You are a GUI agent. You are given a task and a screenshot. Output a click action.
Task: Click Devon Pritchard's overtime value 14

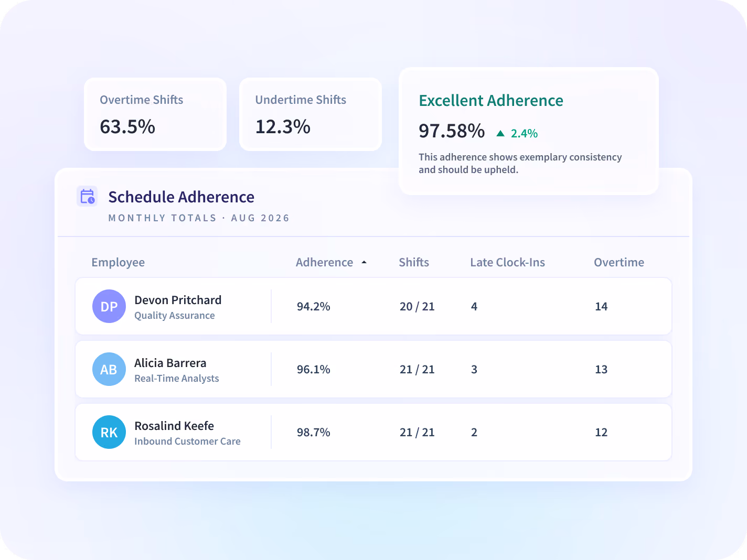(601, 307)
